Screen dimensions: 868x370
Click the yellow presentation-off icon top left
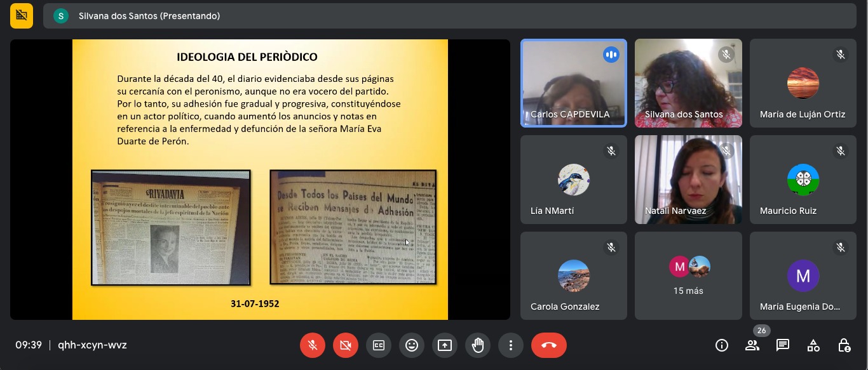coord(22,16)
